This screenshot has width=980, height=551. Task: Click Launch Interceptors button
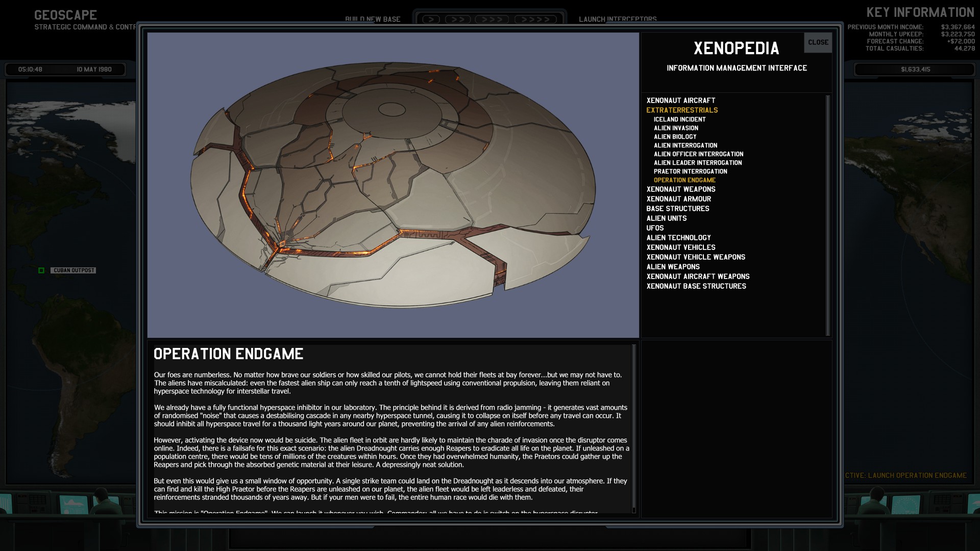point(618,19)
